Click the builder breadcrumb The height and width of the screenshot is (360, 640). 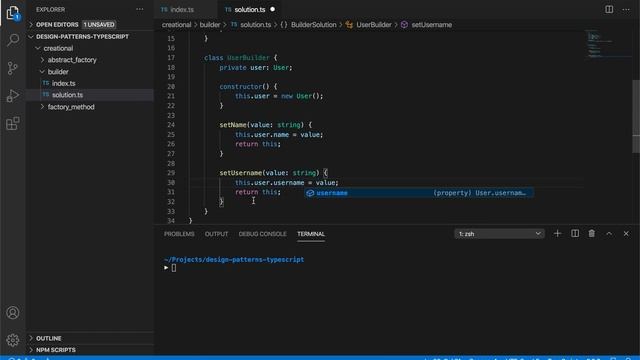[210, 25]
